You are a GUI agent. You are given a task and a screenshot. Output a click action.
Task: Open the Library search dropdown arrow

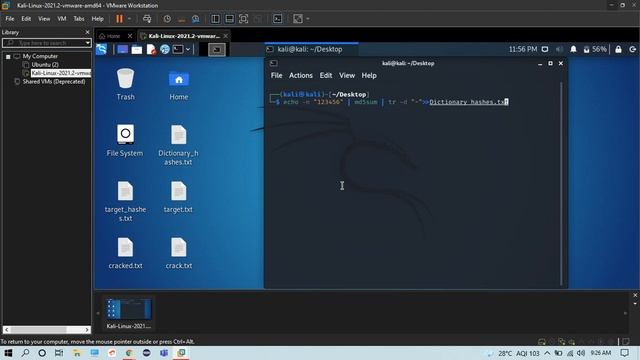pyautogui.click(x=88, y=43)
